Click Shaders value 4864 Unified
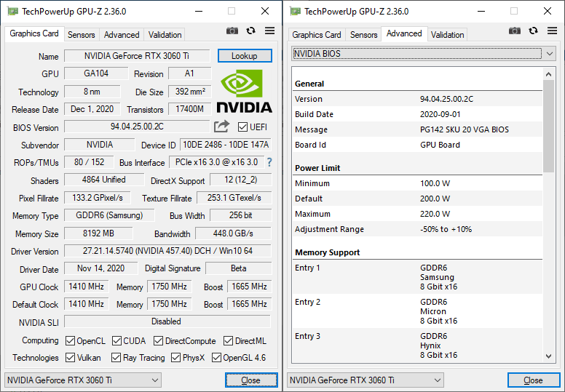The image size is (565, 392). [x=104, y=180]
